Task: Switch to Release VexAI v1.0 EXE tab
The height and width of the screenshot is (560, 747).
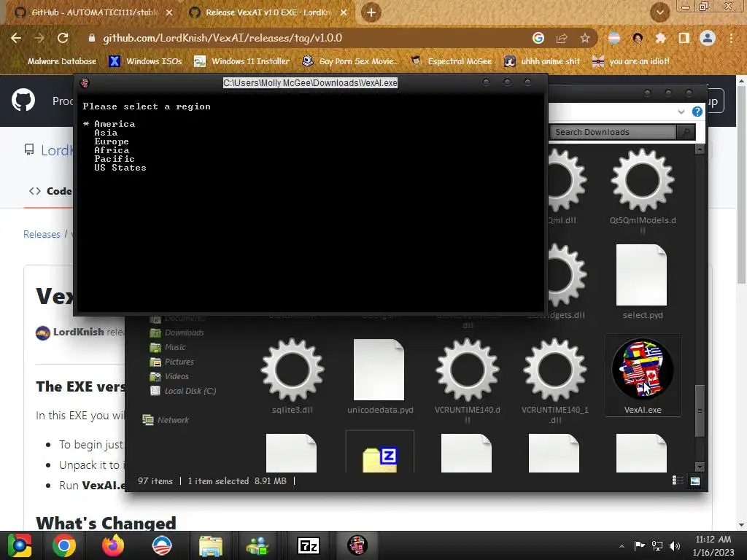Action: 267,12
